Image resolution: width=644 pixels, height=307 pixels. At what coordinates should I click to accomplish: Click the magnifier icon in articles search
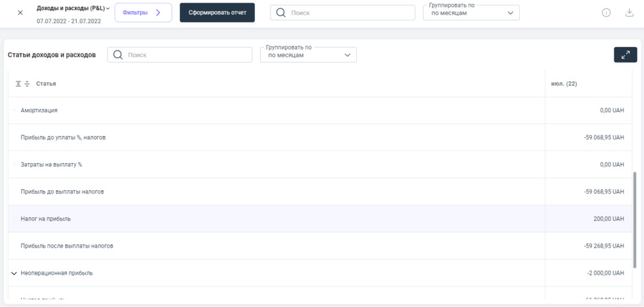point(118,55)
